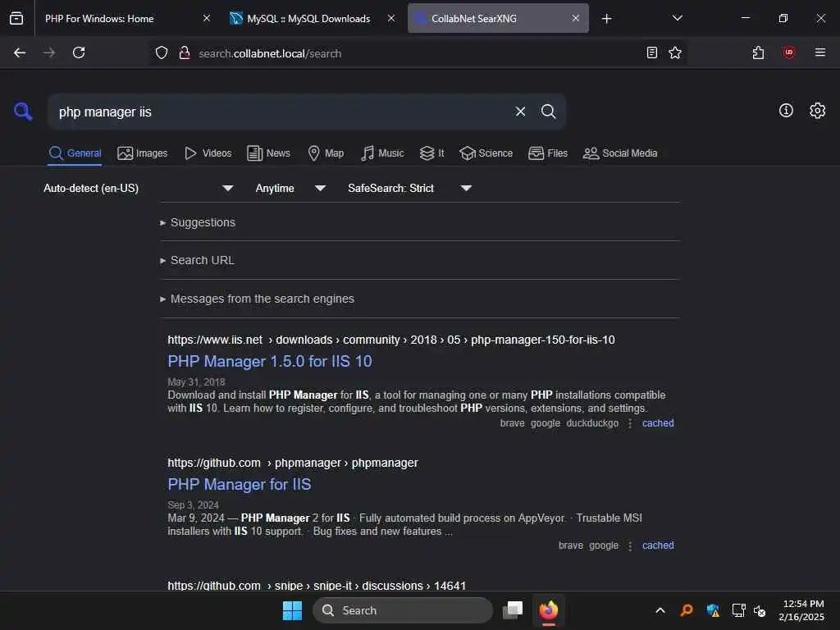The width and height of the screenshot is (840, 630).
Task: Open uBlock Origin extension icon
Action: pos(789,52)
